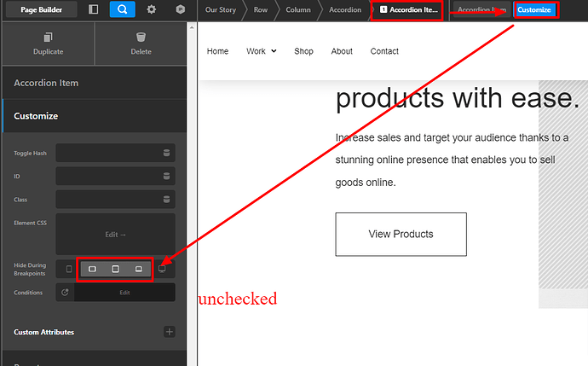Add a new custom attribute
This screenshot has width=588, height=366.
(x=170, y=332)
